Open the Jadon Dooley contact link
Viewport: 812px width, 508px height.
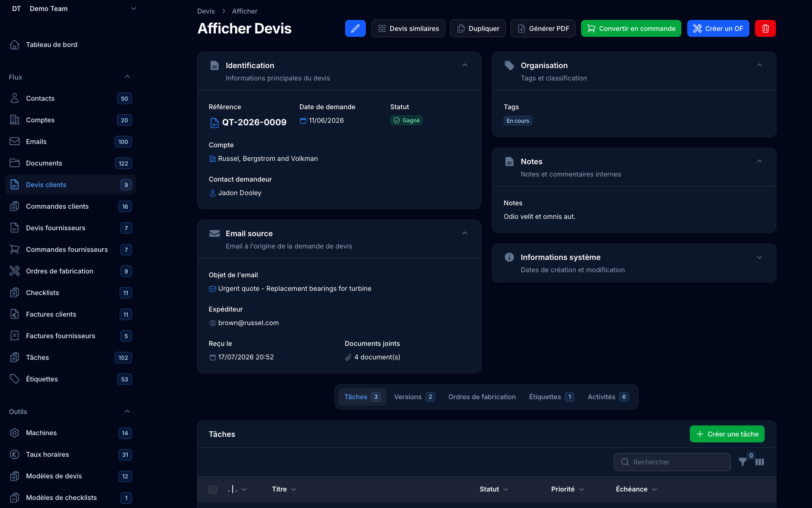[x=240, y=193]
